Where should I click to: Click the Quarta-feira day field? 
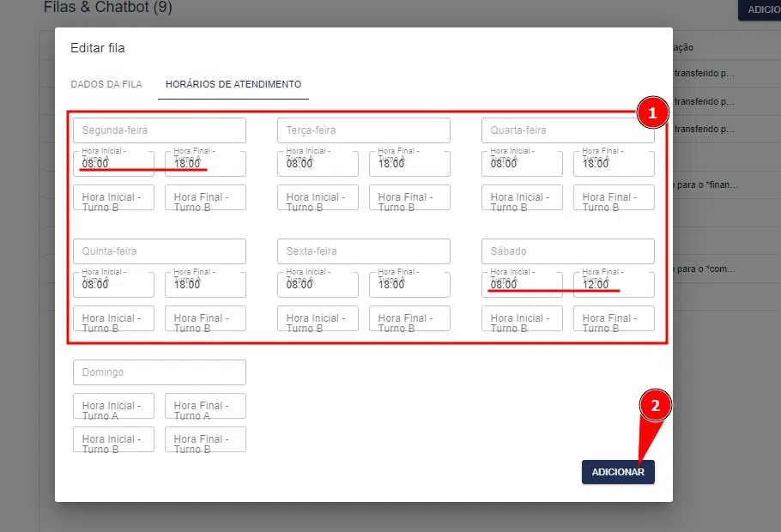coord(568,130)
